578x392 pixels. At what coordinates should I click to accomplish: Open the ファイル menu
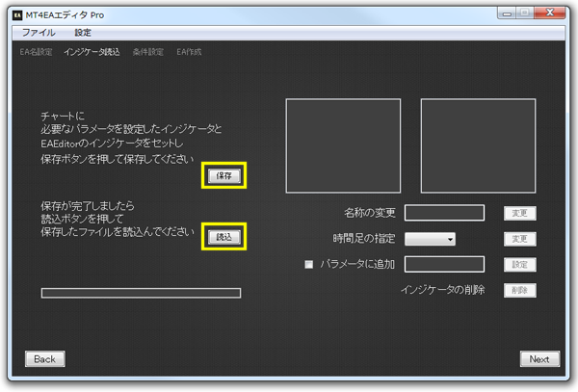coord(39,33)
